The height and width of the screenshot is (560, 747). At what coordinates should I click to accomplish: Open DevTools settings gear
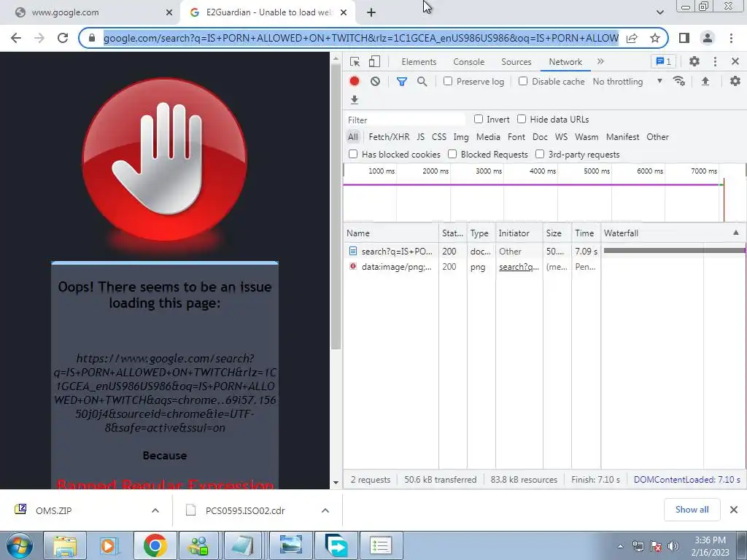694,61
